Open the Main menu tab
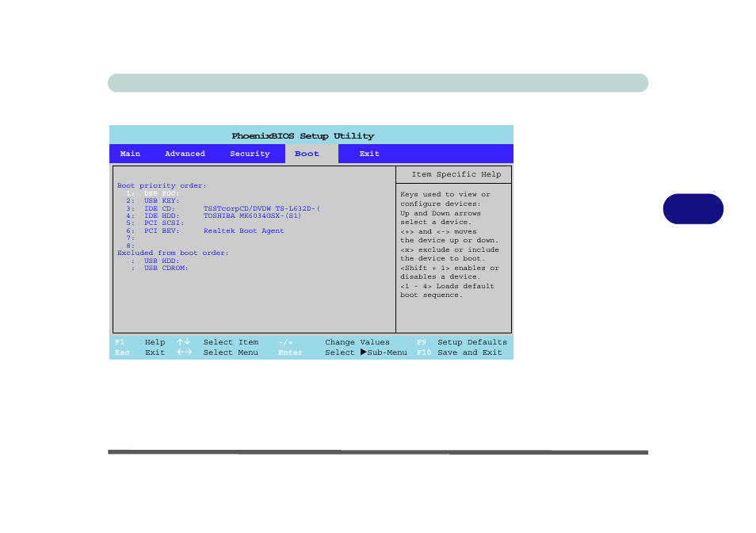The image size is (756, 533). click(130, 154)
